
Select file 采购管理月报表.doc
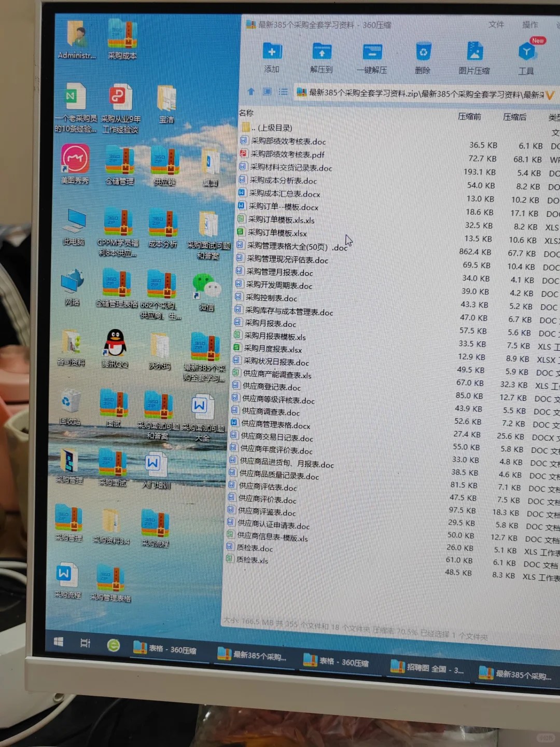point(274,272)
